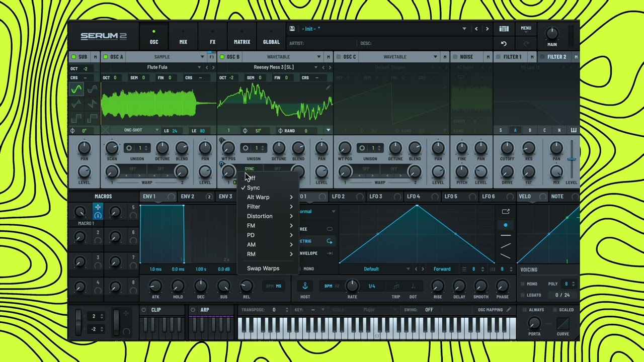The height and width of the screenshot is (362, 644).
Task: Select triangle wave shape for SUB
Action: click(76, 104)
